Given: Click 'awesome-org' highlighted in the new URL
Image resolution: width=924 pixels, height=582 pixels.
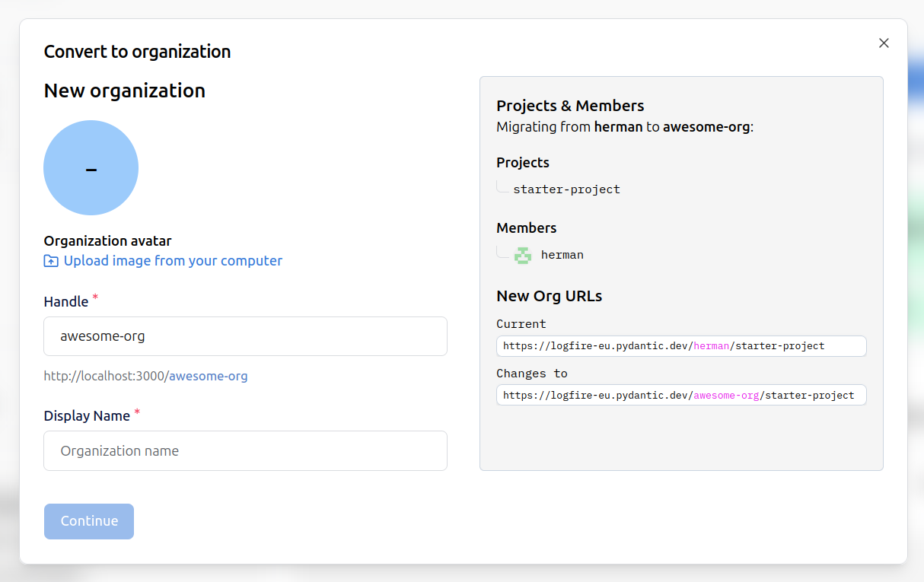Looking at the screenshot, I should (726, 395).
